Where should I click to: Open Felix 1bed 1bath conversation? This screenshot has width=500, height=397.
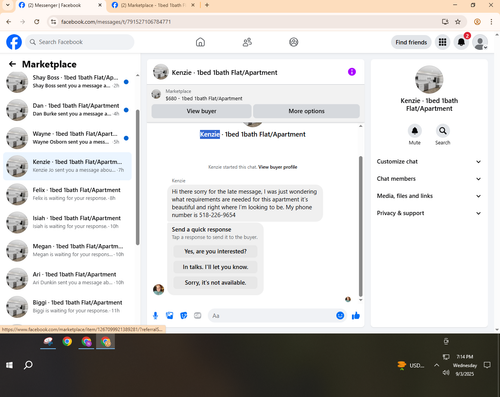tap(67, 194)
